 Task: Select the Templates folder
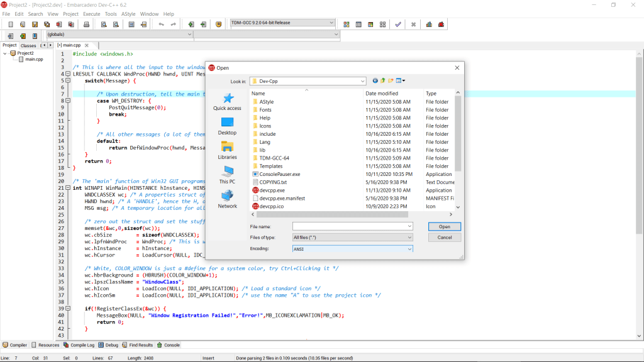click(x=270, y=166)
